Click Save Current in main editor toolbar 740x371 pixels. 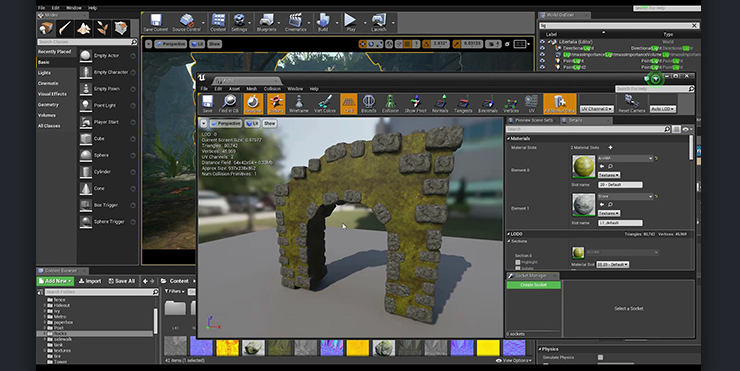click(156, 23)
